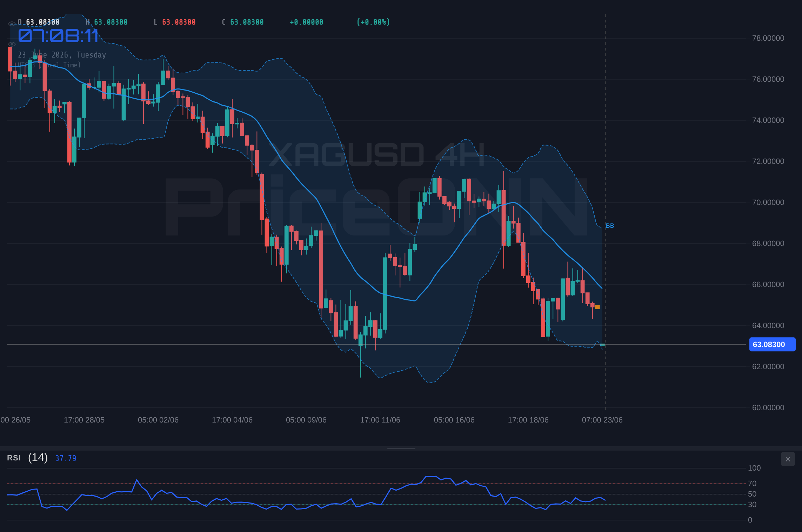Click the RSI indicator title
This screenshot has height=532, width=802.
[x=14, y=458]
